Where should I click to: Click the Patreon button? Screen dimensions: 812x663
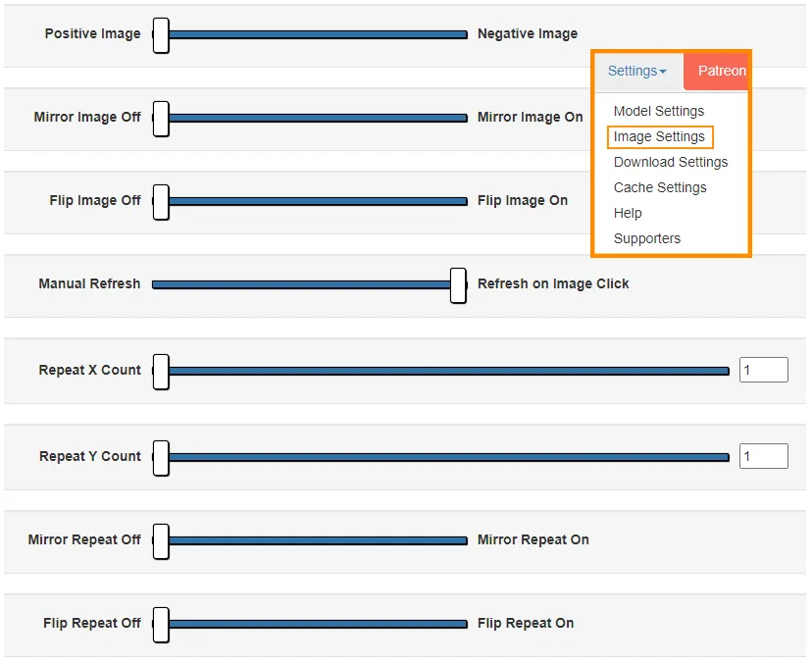pos(720,71)
